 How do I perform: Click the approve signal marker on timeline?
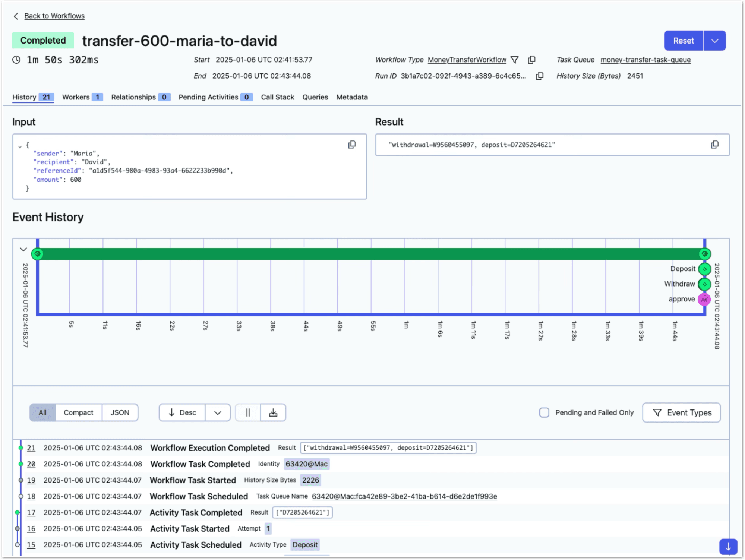[x=704, y=299]
